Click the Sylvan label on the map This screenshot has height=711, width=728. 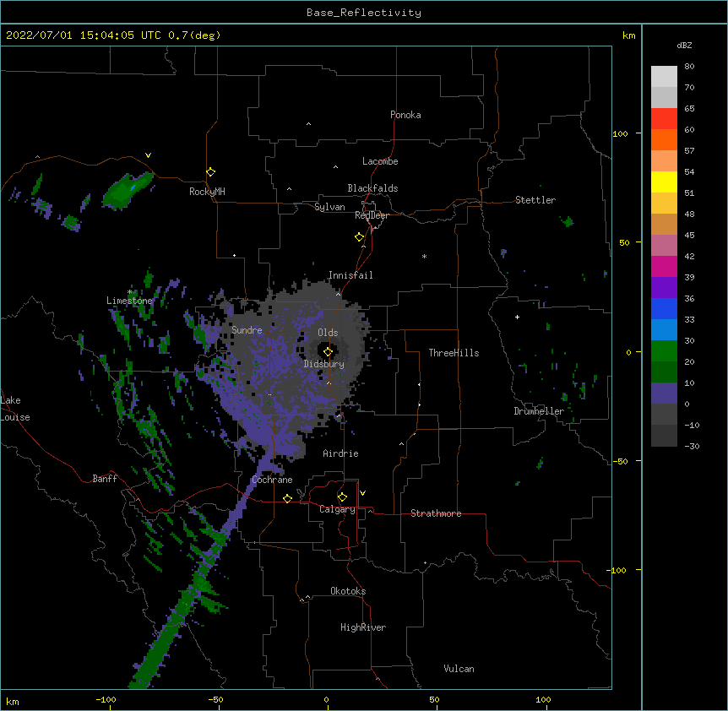[329, 207]
